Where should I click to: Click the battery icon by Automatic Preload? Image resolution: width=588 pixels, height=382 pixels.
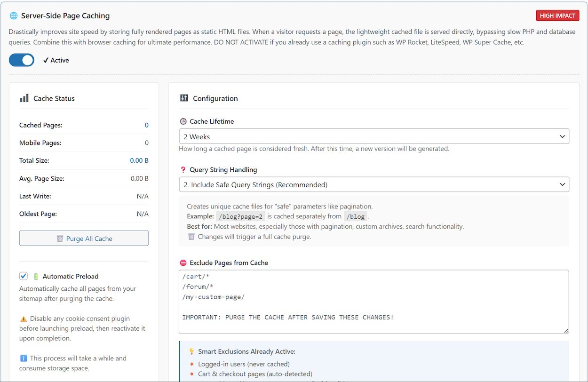pyautogui.click(x=36, y=277)
